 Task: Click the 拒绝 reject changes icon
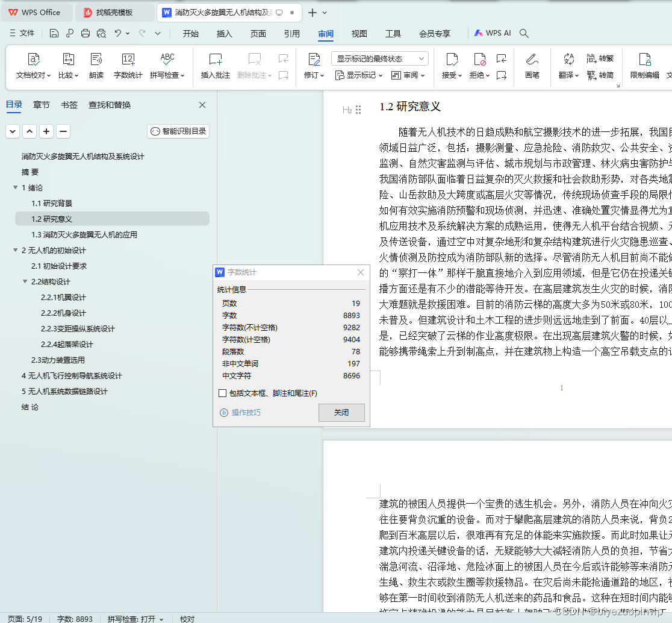[479, 60]
